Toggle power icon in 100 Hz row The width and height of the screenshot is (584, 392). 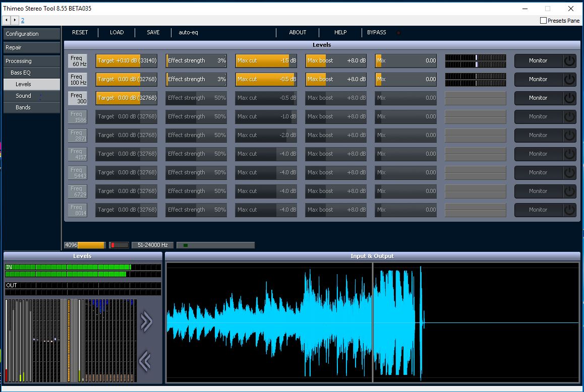[569, 79]
